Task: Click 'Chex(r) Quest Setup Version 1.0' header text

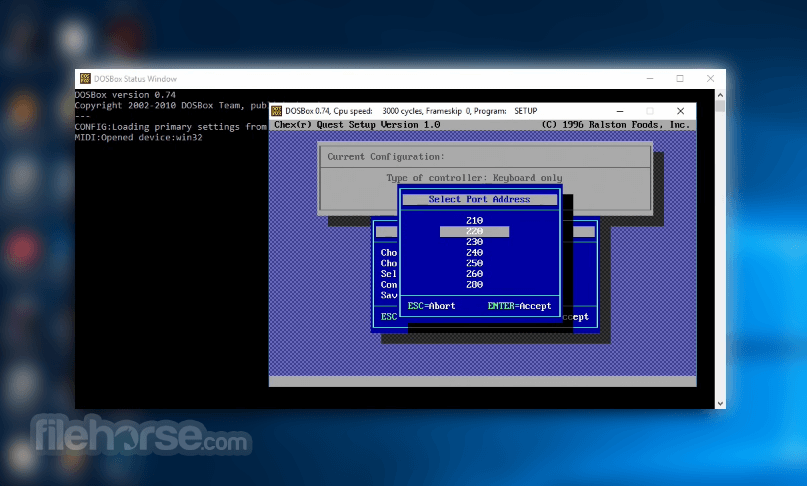Action: click(x=357, y=125)
